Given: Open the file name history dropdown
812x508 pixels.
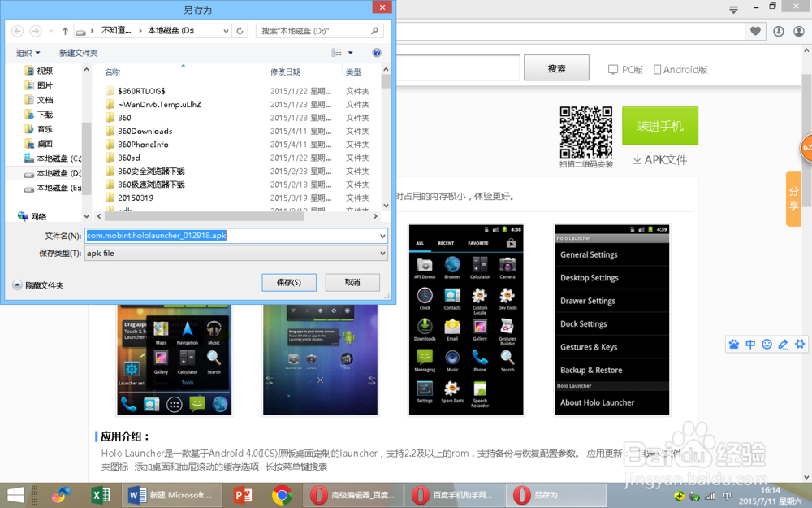Looking at the screenshot, I should pyautogui.click(x=382, y=236).
